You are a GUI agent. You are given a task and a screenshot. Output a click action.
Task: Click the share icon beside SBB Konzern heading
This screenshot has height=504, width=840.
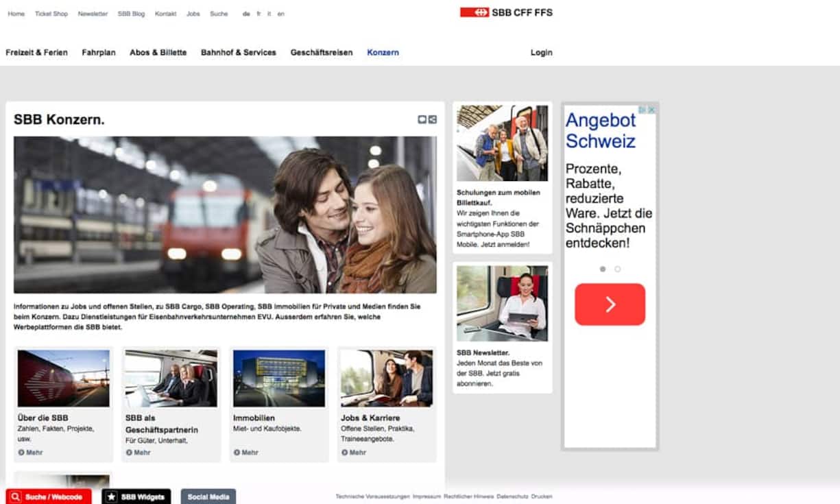(432, 119)
